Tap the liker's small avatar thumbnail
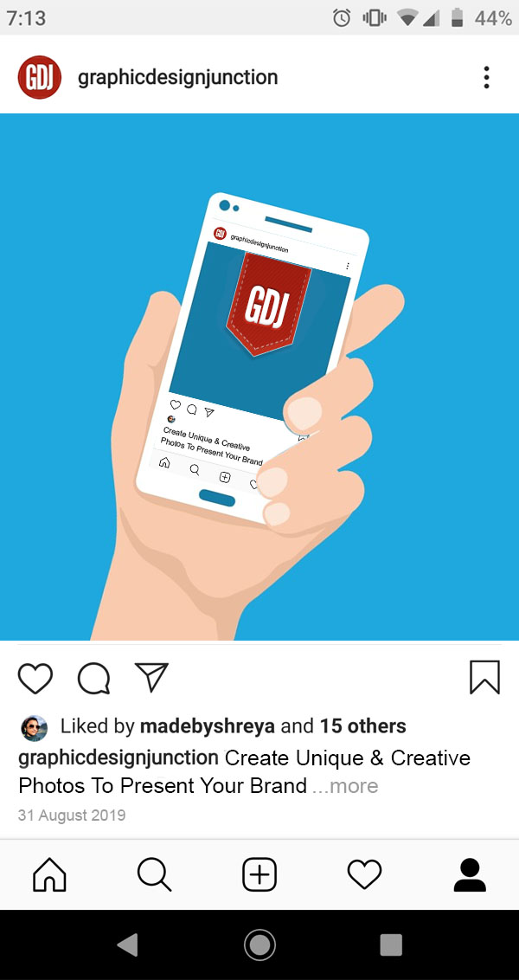This screenshot has height=980, width=519. (x=35, y=728)
